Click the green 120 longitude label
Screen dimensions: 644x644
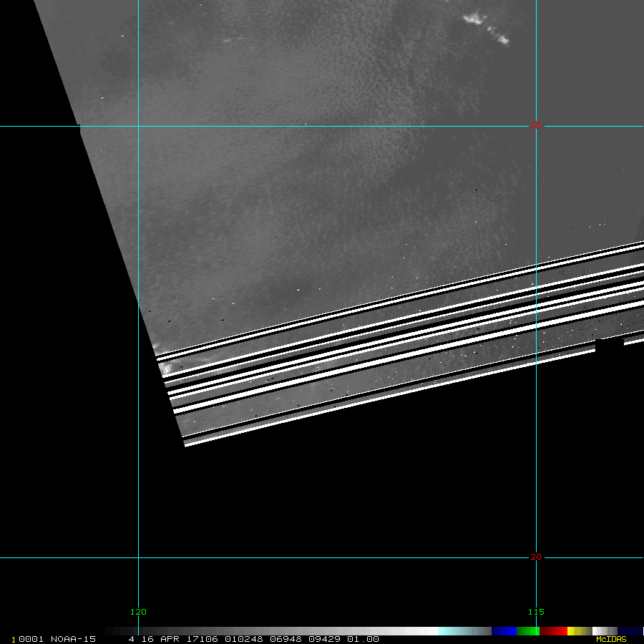(137, 612)
